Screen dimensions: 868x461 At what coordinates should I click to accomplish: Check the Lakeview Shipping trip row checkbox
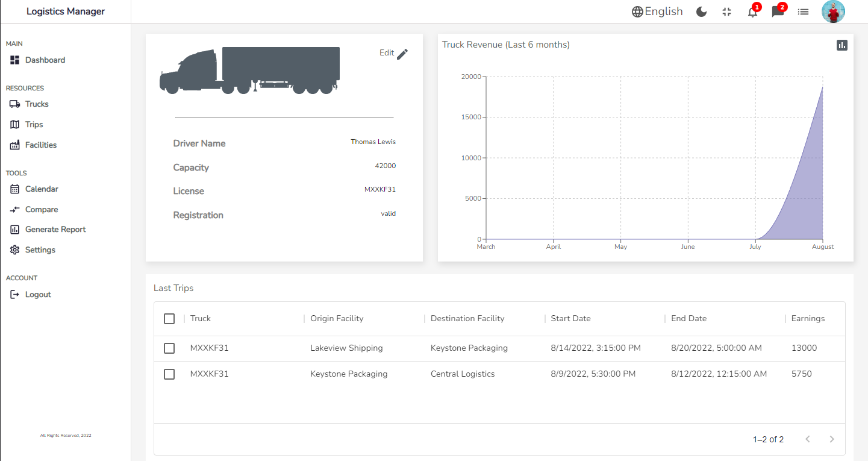pos(169,348)
